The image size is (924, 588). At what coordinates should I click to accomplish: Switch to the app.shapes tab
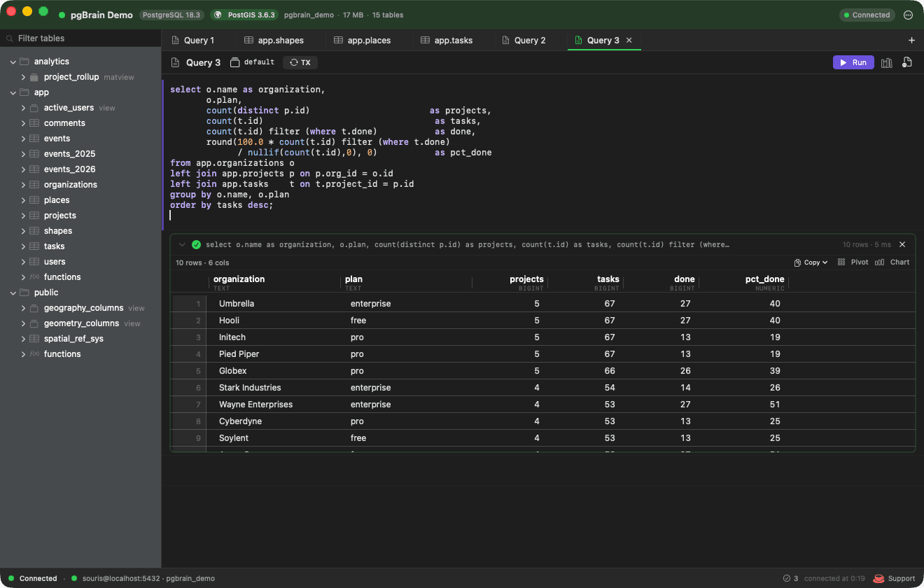281,40
